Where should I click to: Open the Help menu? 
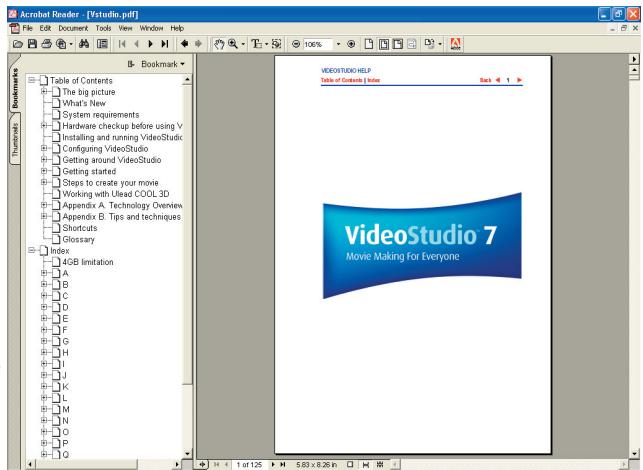tap(177, 28)
